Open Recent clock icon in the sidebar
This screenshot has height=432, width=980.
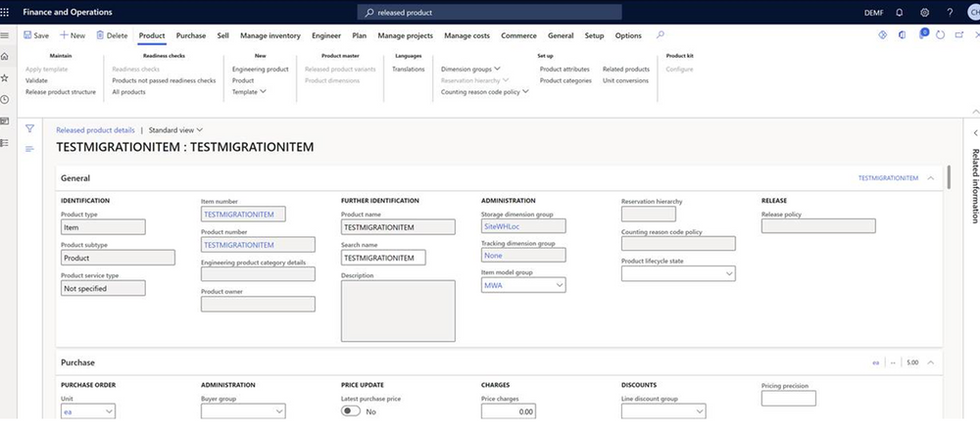point(4,99)
